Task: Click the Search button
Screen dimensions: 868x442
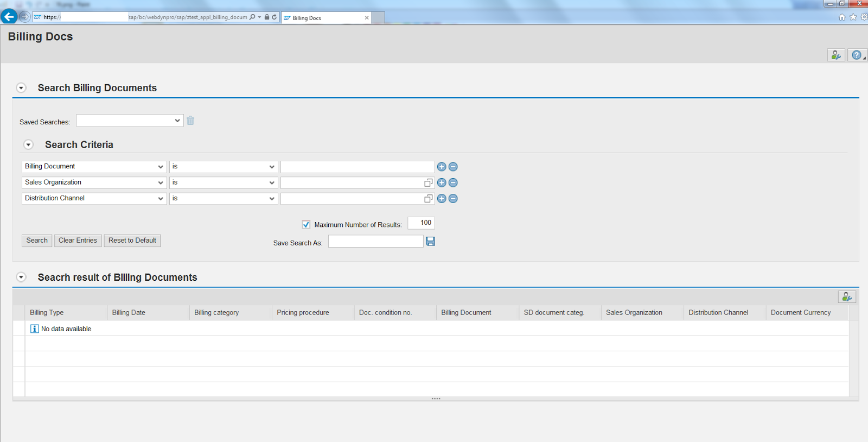Action: [37, 241]
